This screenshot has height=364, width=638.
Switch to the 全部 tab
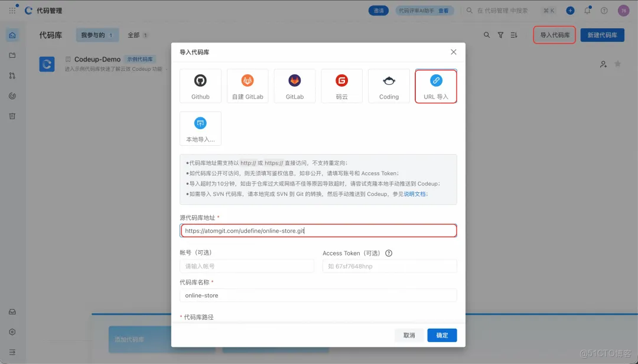pyautogui.click(x=138, y=35)
